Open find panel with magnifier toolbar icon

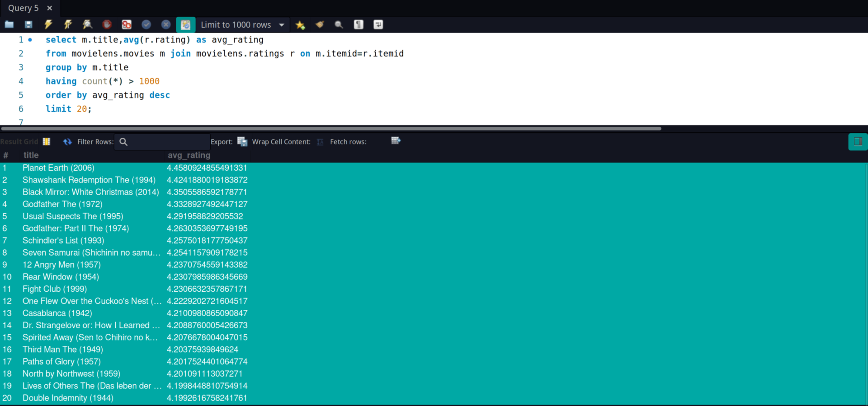tap(339, 25)
